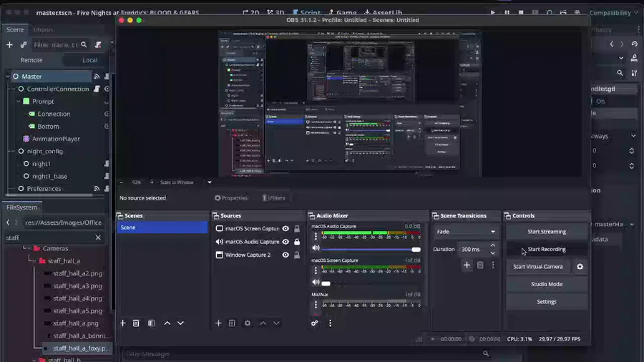
Task: Toggle visibility of Connection node in Godot
Action: click(x=107, y=114)
